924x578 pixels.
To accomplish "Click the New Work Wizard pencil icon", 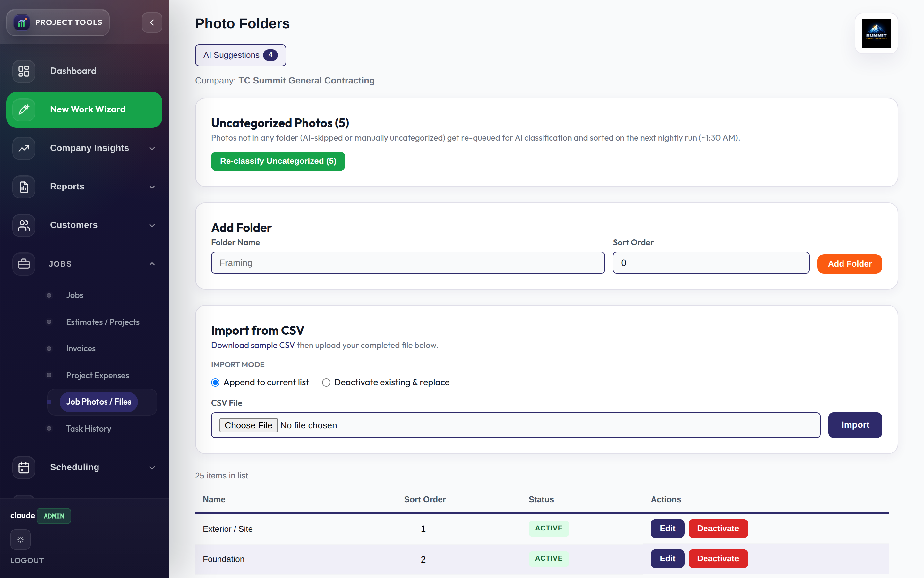I will coord(24,110).
